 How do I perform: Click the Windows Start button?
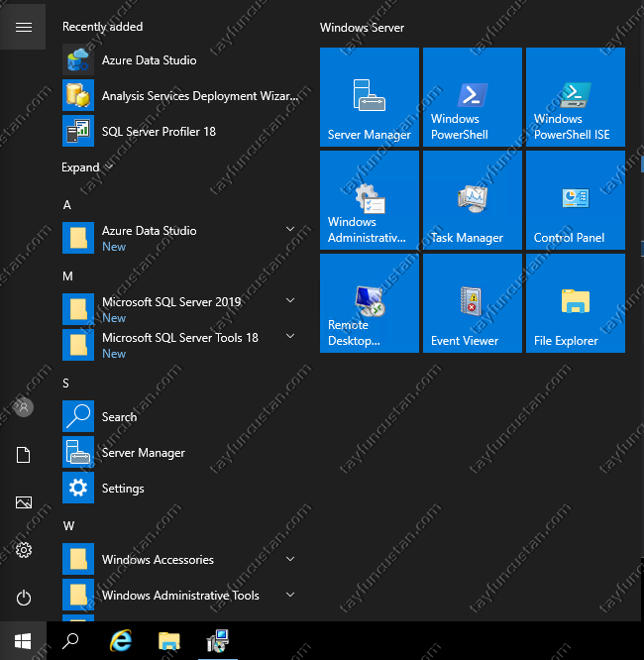(x=23, y=641)
